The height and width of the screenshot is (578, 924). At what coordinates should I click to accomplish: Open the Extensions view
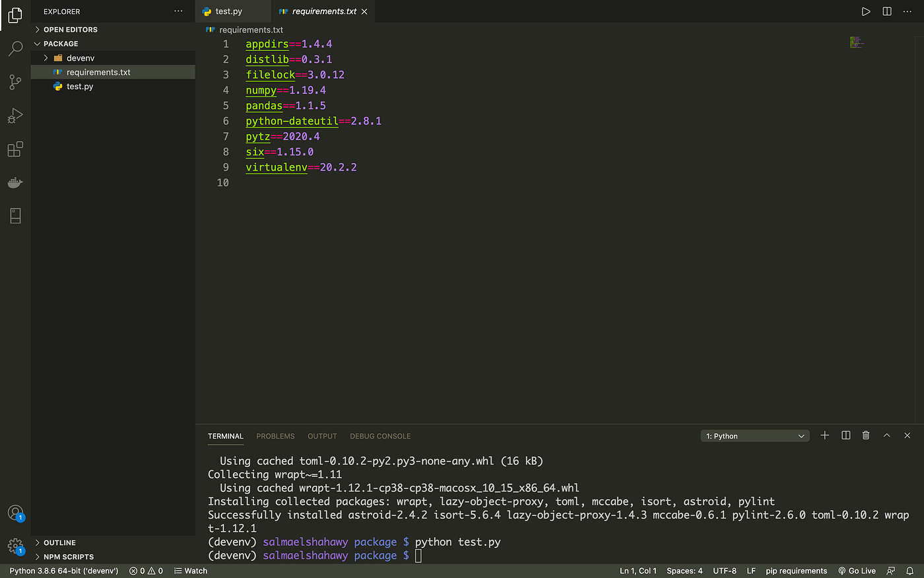(15, 149)
